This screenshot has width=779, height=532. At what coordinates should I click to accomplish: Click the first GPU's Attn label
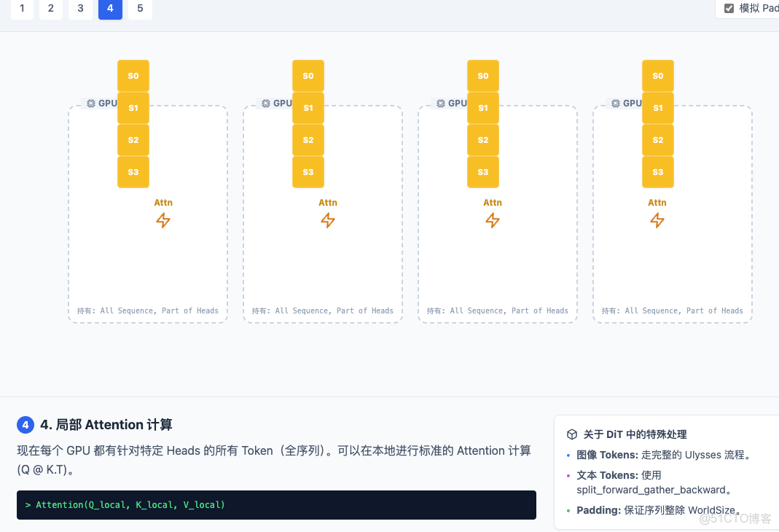point(163,203)
